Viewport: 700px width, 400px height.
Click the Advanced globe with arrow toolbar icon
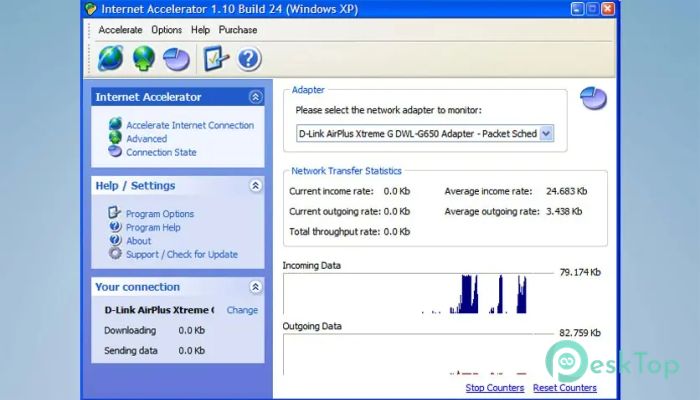click(x=144, y=58)
